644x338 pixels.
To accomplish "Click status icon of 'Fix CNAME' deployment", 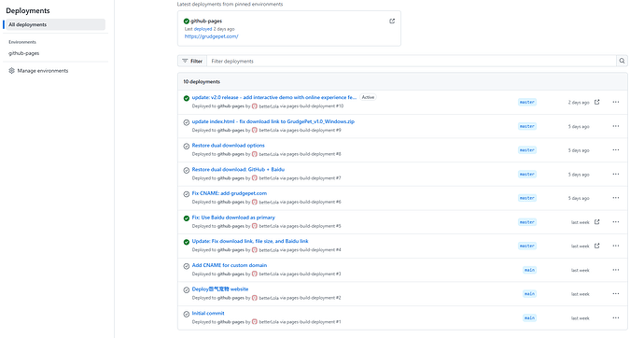I will pyautogui.click(x=187, y=194).
